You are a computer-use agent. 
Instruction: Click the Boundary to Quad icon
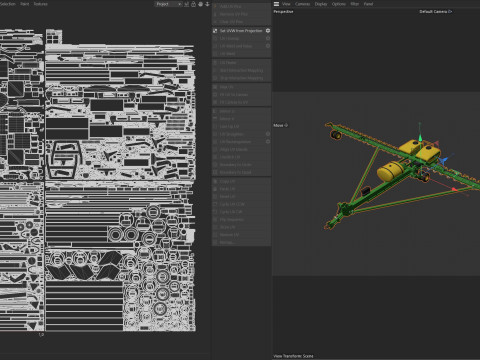click(x=215, y=172)
